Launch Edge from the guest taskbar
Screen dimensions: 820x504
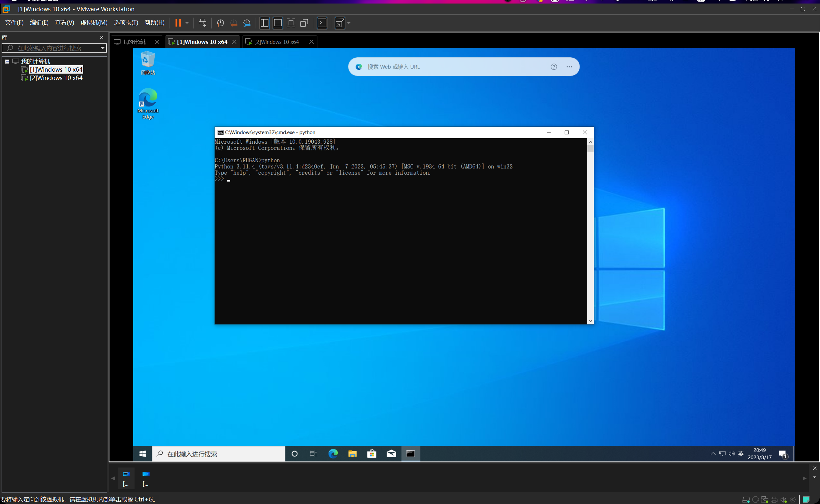pos(333,454)
